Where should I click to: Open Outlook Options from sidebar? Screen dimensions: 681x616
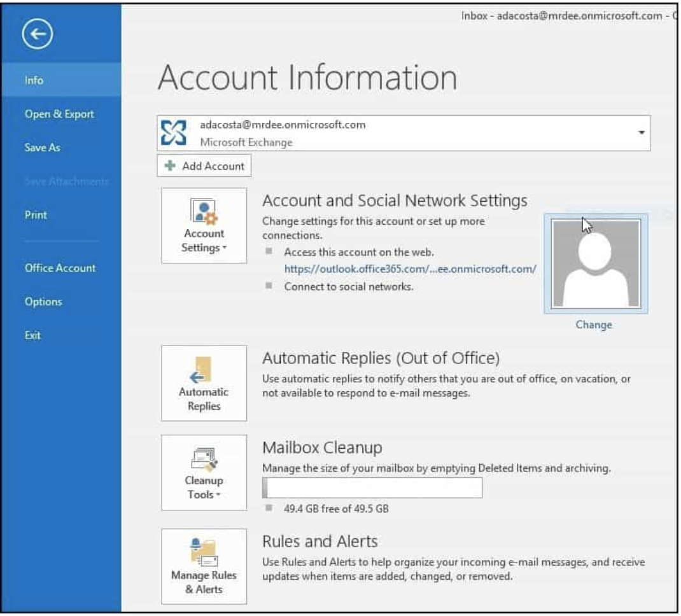(x=43, y=302)
